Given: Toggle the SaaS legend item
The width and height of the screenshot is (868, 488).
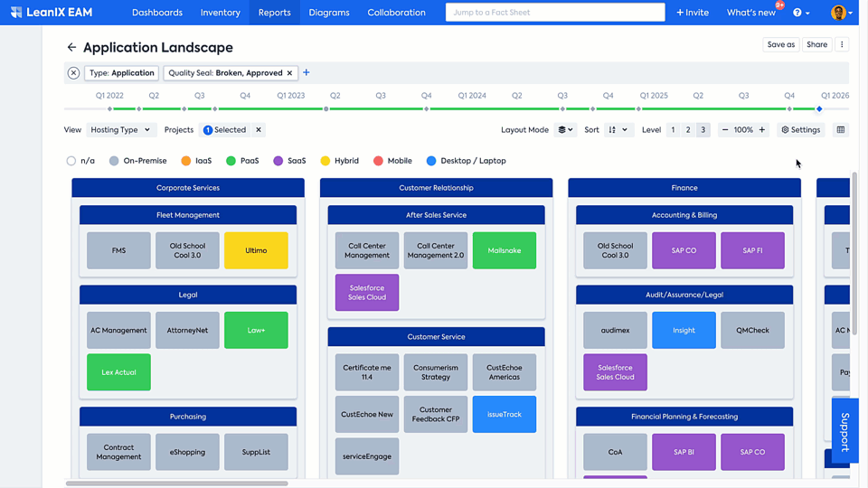Looking at the screenshot, I should pos(289,161).
